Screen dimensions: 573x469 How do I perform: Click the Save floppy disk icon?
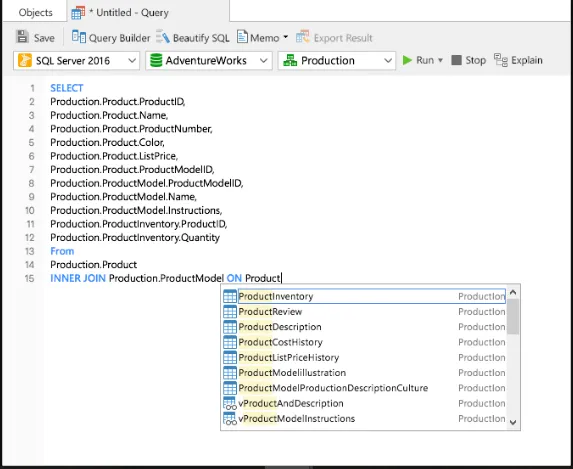pyautogui.click(x=22, y=37)
